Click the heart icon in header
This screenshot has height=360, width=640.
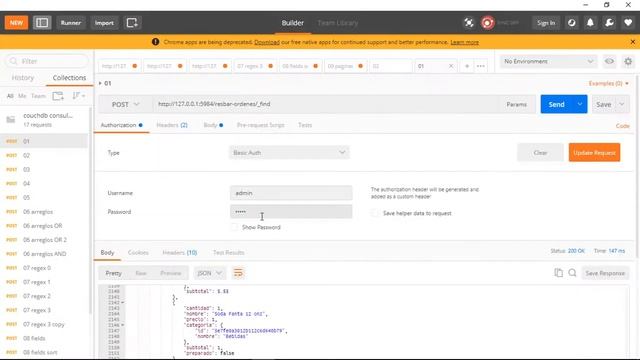tap(628, 23)
